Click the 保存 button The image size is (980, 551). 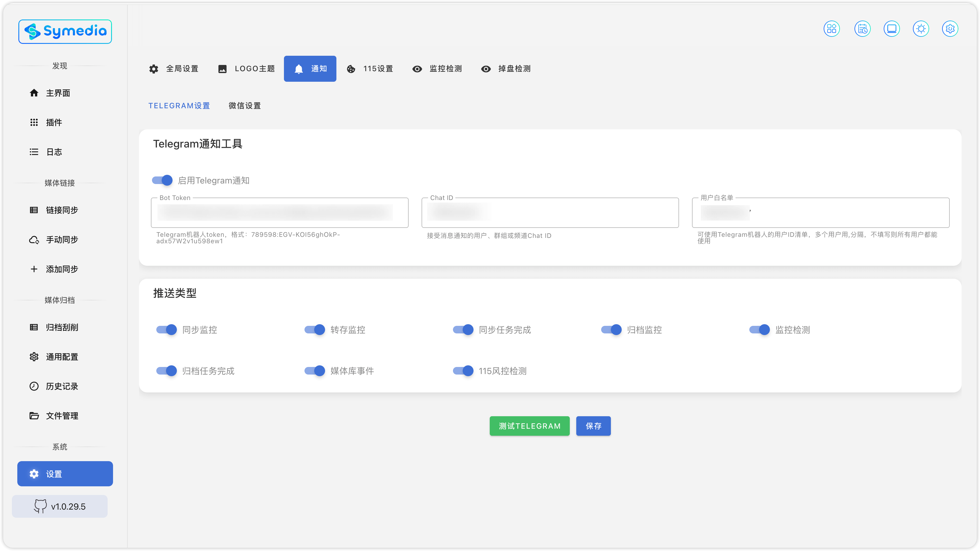pos(594,426)
